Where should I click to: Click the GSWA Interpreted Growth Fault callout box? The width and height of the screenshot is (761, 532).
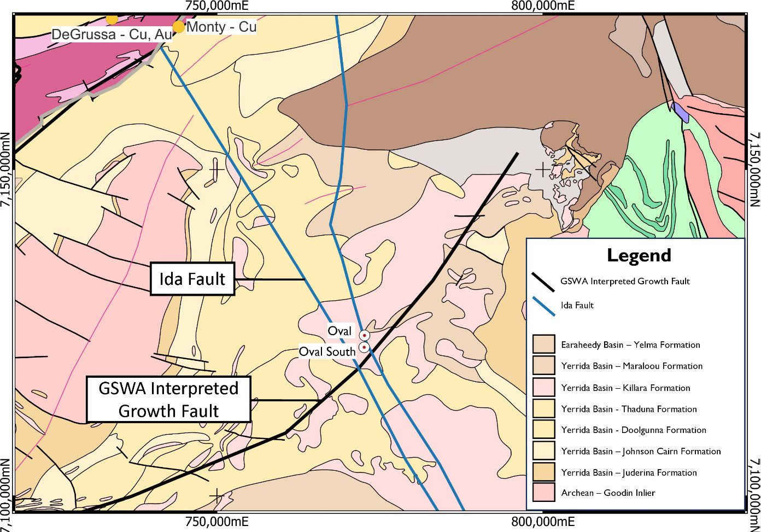[x=168, y=399]
